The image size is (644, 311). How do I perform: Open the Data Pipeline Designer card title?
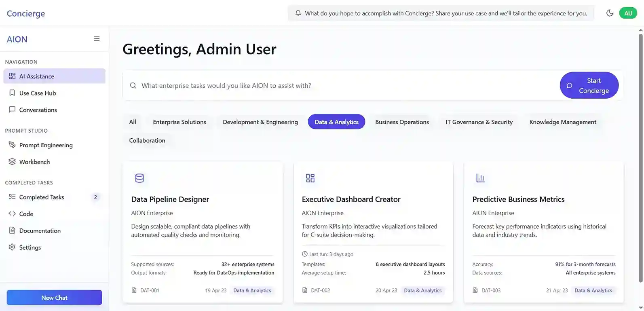click(170, 199)
